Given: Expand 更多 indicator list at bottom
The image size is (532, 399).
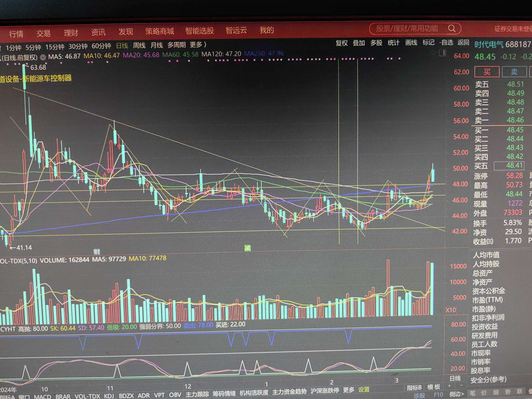Looking at the screenshot, I should coord(348,390).
